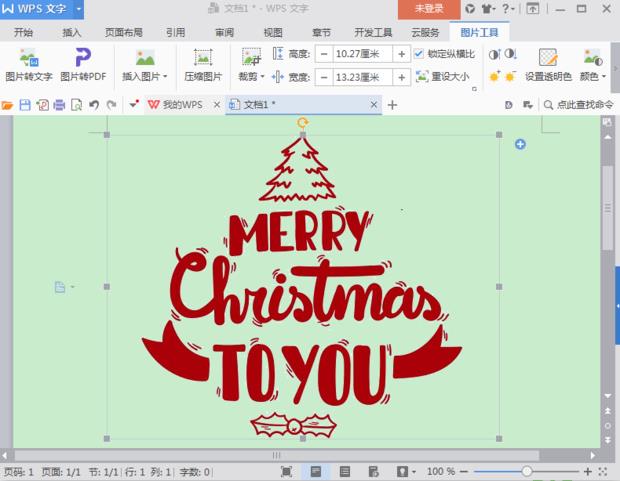Decrease width with the minus button
620x481 pixels.
point(324,77)
